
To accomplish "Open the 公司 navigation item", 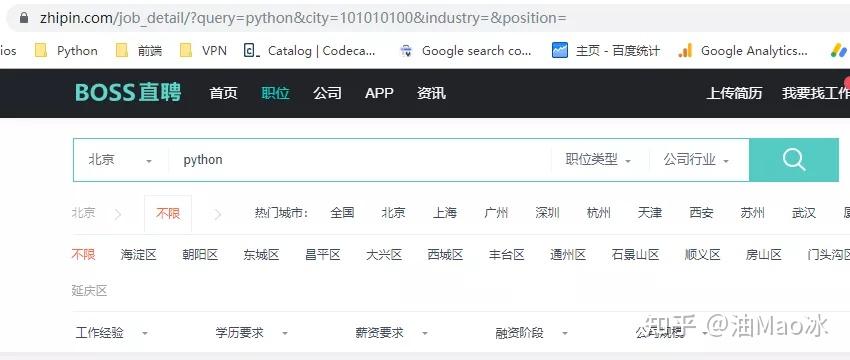I will point(327,93).
